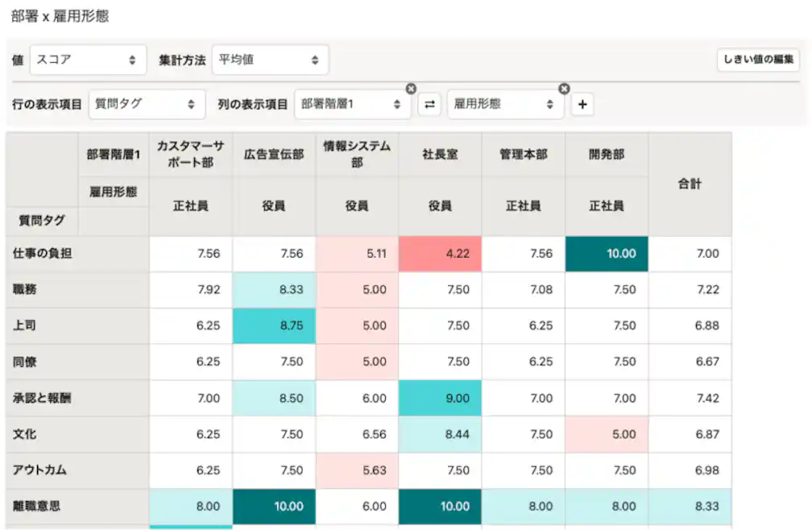The height and width of the screenshot is (530, 812).
Task: Click the 8.33 total for 離職意思
Action: coord(690,507)
